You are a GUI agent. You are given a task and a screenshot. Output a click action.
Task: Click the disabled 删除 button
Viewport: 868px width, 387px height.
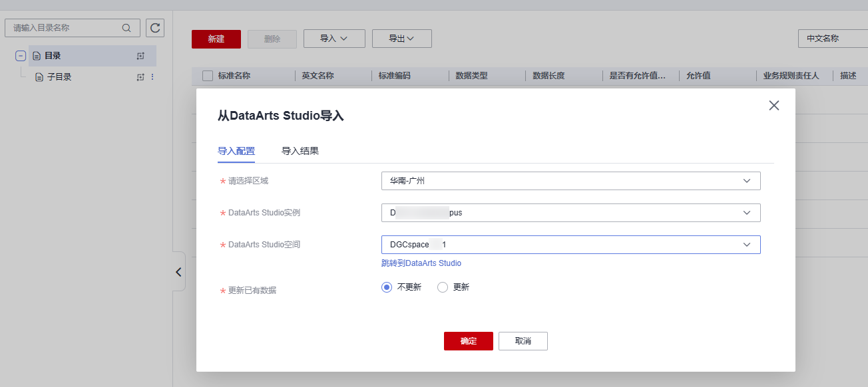click(272, 39)
